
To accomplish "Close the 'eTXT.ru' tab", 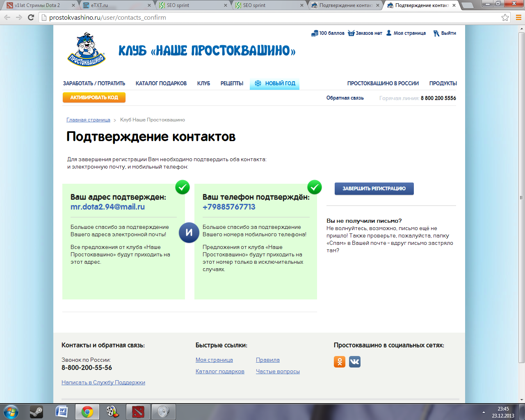I will 149,5.
